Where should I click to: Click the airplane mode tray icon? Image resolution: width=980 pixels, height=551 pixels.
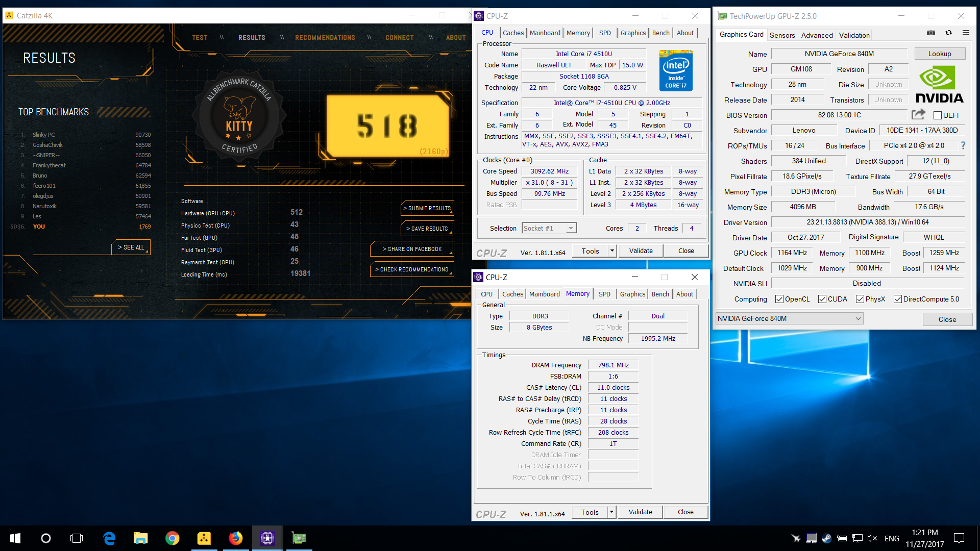pos(796,538)
